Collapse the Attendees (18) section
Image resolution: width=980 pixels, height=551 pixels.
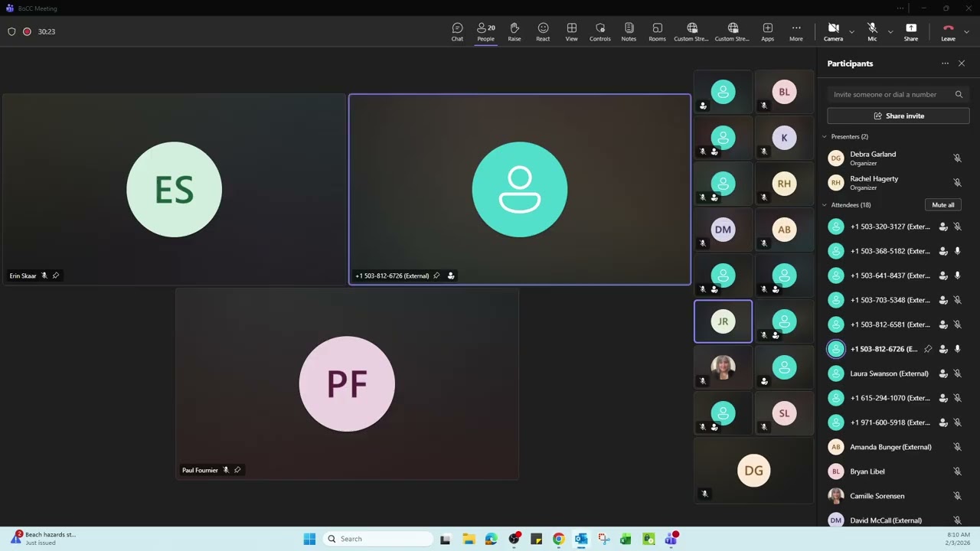coord(825,205)
